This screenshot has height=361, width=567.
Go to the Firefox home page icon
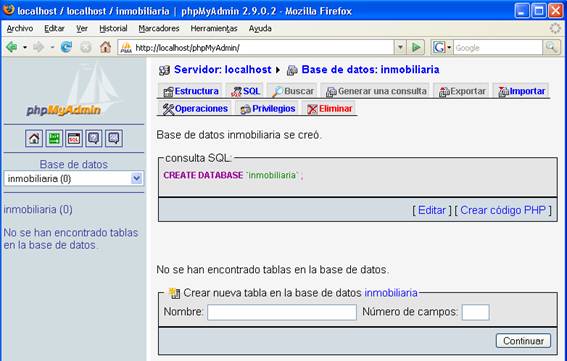pos(105,47)
